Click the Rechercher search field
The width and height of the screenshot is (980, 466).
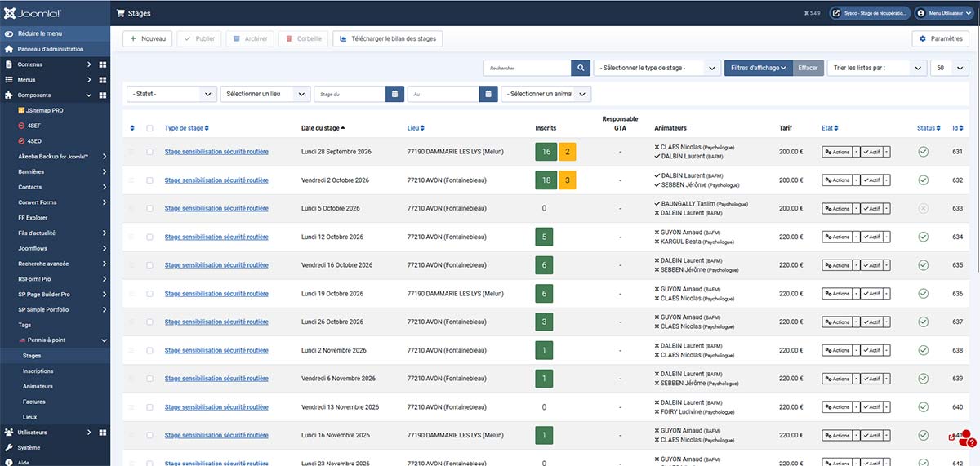(527, 68)
